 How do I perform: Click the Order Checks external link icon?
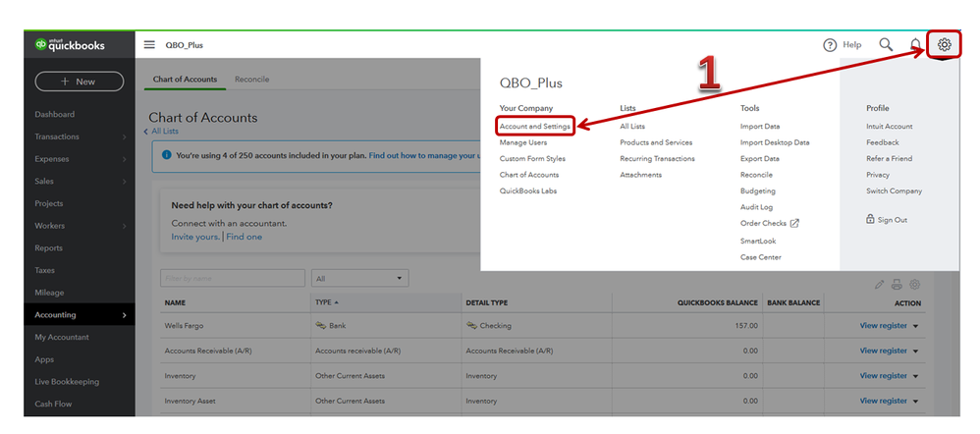click(795, 223)
